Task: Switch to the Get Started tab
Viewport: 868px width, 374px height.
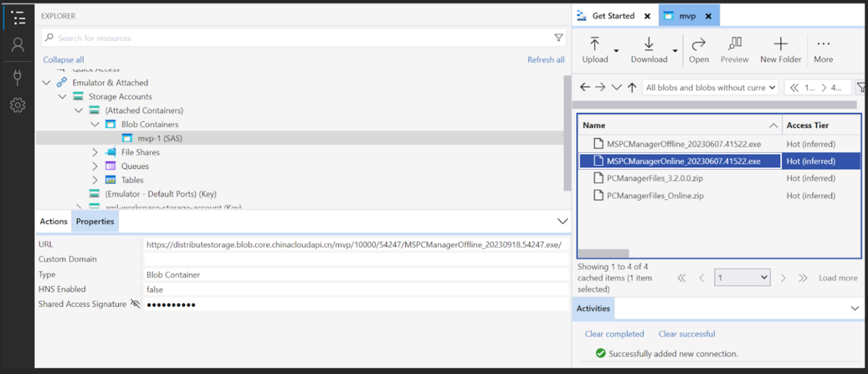Action: [x=613, y=16]
